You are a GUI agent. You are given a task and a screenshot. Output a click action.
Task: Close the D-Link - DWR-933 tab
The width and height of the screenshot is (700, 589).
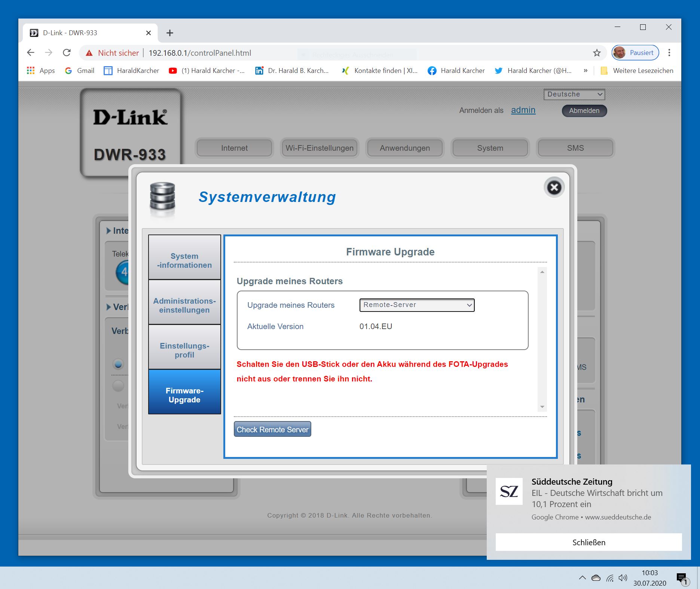point(149,33)
